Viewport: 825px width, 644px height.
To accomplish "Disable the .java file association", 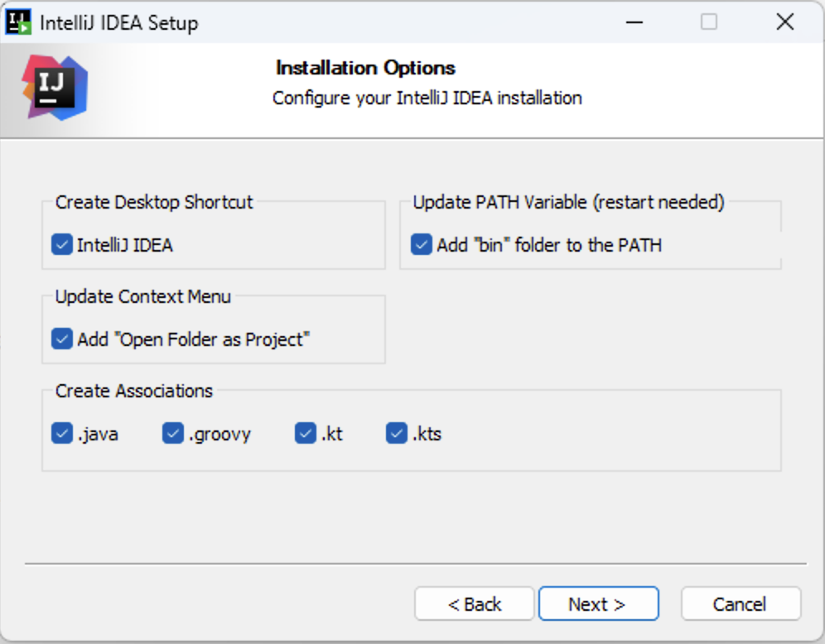I will [x=62, y=434].
